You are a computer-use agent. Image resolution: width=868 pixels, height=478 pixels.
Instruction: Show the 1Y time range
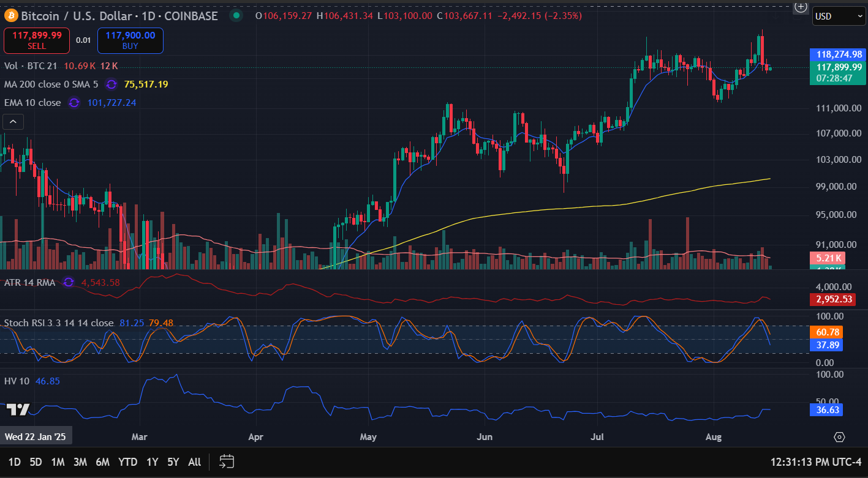point(153,462)
